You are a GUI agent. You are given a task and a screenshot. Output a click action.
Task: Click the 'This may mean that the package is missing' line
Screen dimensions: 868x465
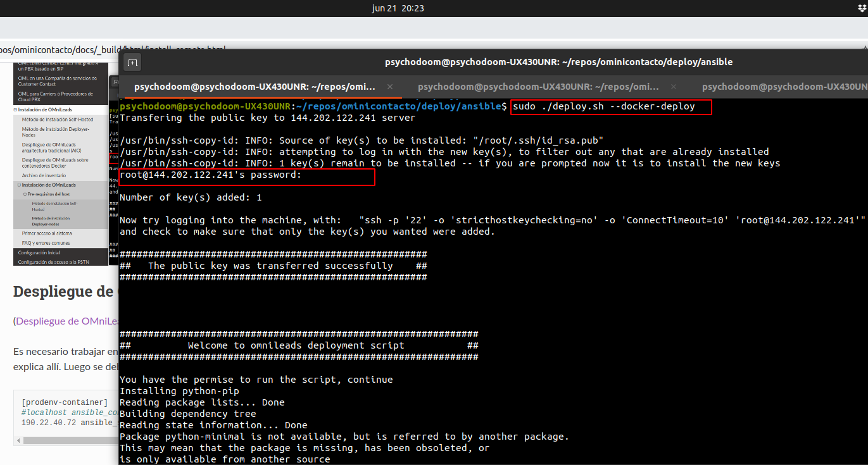coord(305,448)
